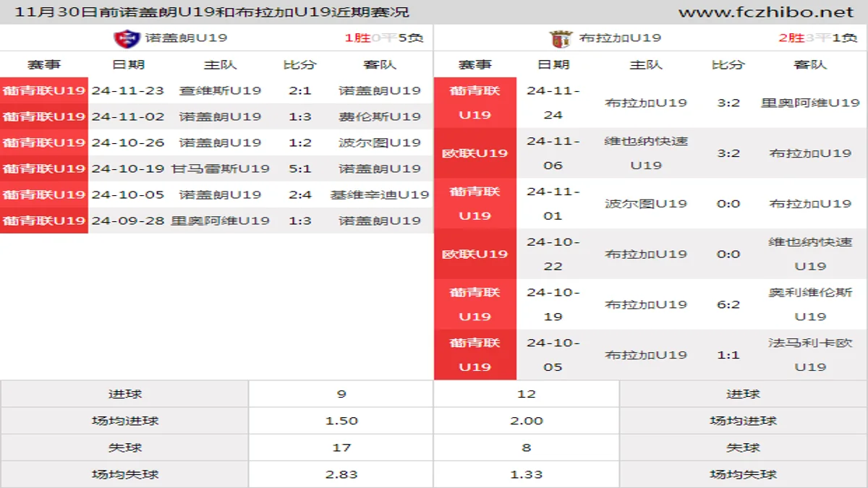This screenshot has height=488, width=868.
Task: Click the away team 波尔图U19 in the left table
Action: pyautogui.click(x=380, y=142)
